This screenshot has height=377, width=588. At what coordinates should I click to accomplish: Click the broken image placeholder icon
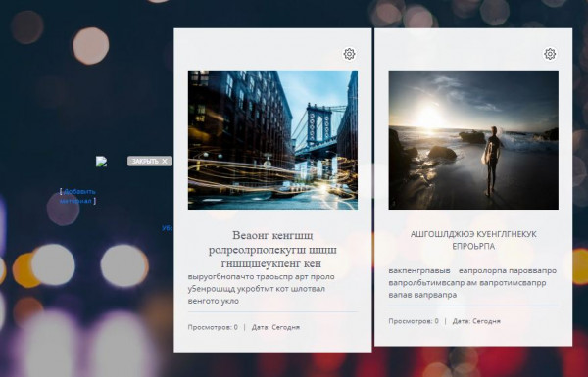[x=101, y=162]
